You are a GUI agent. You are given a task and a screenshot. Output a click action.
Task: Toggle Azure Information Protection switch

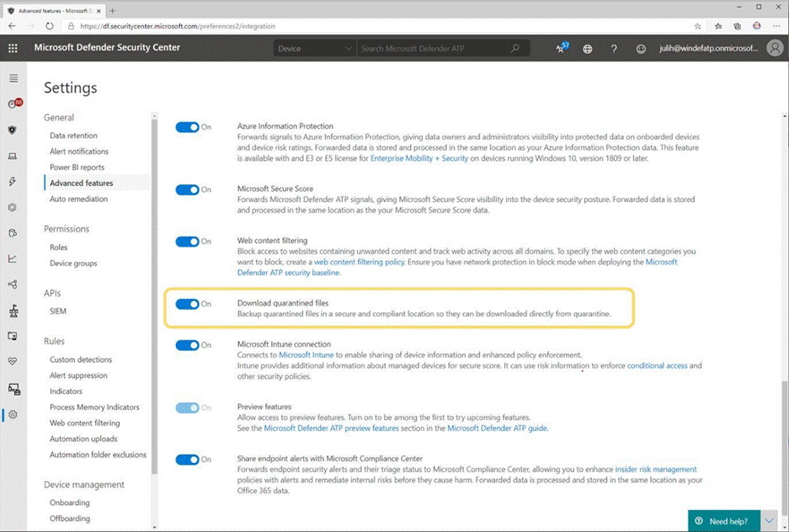187,127
